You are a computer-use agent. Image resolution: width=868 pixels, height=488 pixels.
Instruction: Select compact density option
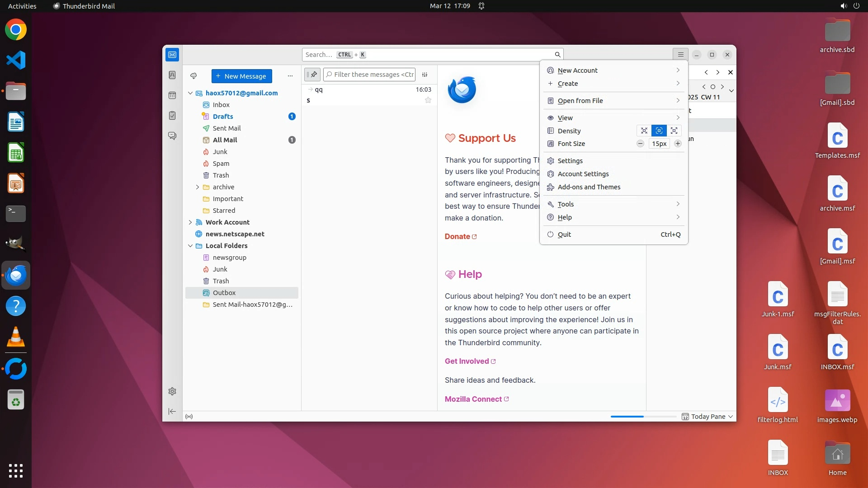click(644, 131)
